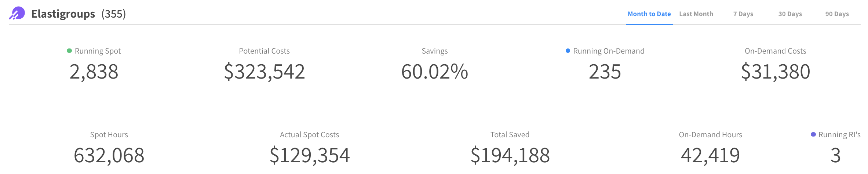868x174 pixels.
Task: Click the On-Demand Hours value 42,419
Action: 710,155
